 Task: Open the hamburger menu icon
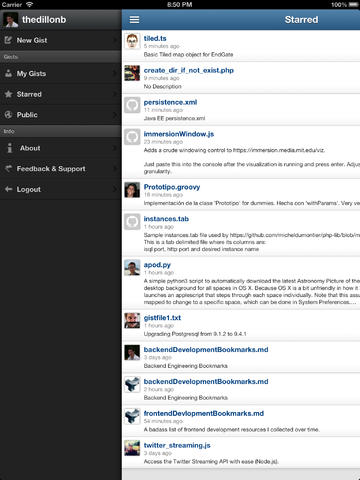pyautogui.click(x=134, y=20)
